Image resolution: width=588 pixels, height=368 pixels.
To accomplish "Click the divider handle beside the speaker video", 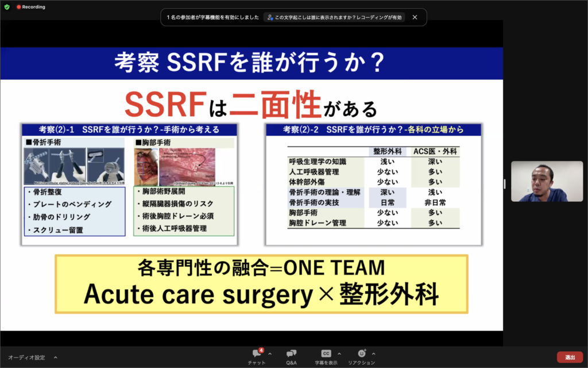I will coord(505,184).
